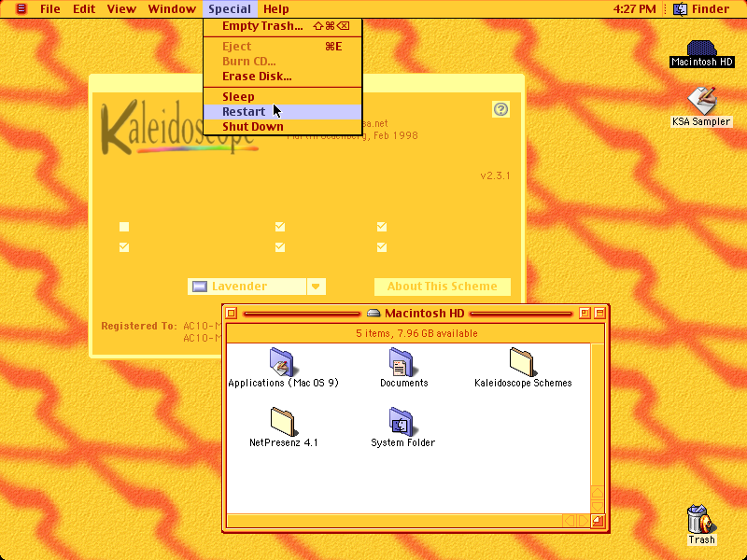
Task: Open the Lavender scheme popup menu
Action: [256, 287]
